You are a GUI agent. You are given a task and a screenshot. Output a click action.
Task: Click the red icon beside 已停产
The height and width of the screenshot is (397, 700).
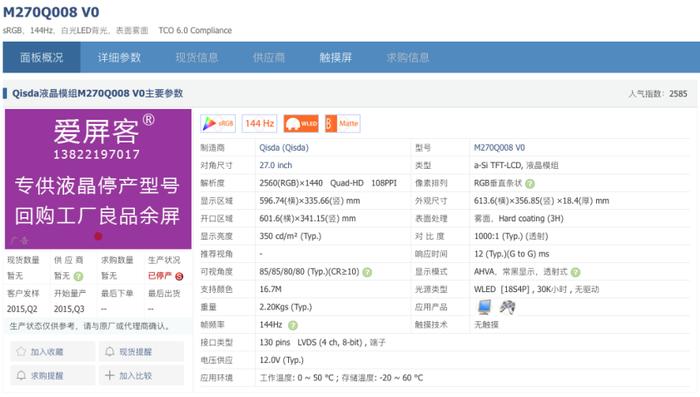pos(179,276)
